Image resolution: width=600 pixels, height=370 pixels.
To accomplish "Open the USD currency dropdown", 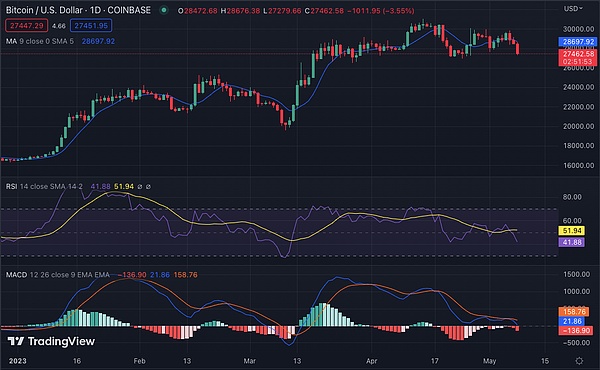I will pyautogui.click(x=573, y=8).
